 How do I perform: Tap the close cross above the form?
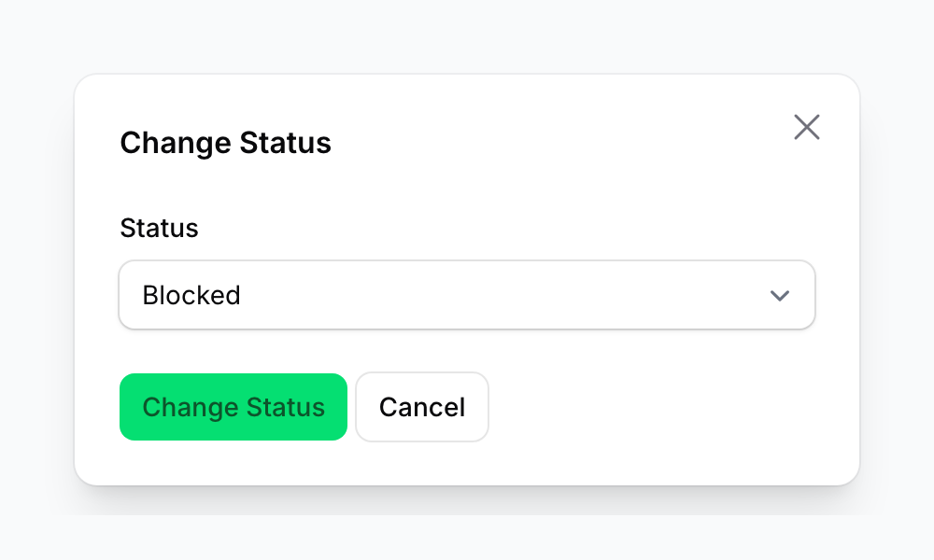[x=806, y=127]
